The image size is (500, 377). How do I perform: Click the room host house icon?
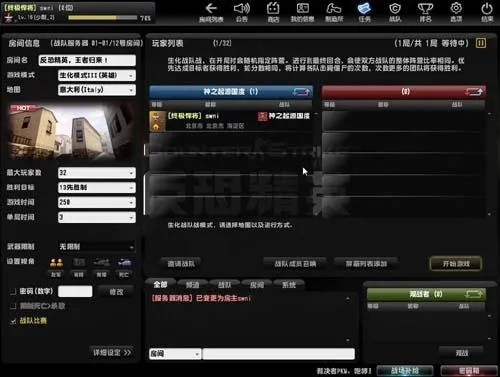point(156,126)
